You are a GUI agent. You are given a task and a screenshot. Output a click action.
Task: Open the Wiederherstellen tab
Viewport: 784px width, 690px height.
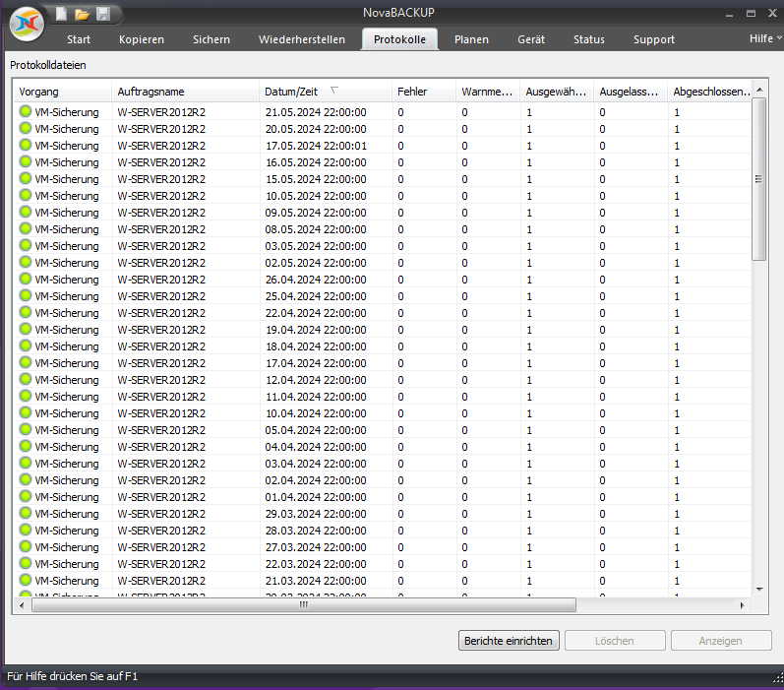[x=302, y=39]
